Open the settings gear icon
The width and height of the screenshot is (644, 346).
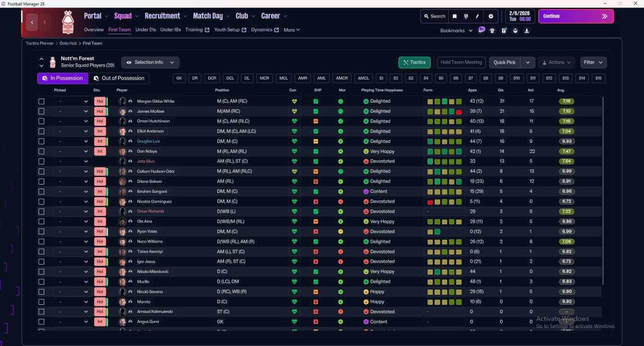click(x=491, y=16)
